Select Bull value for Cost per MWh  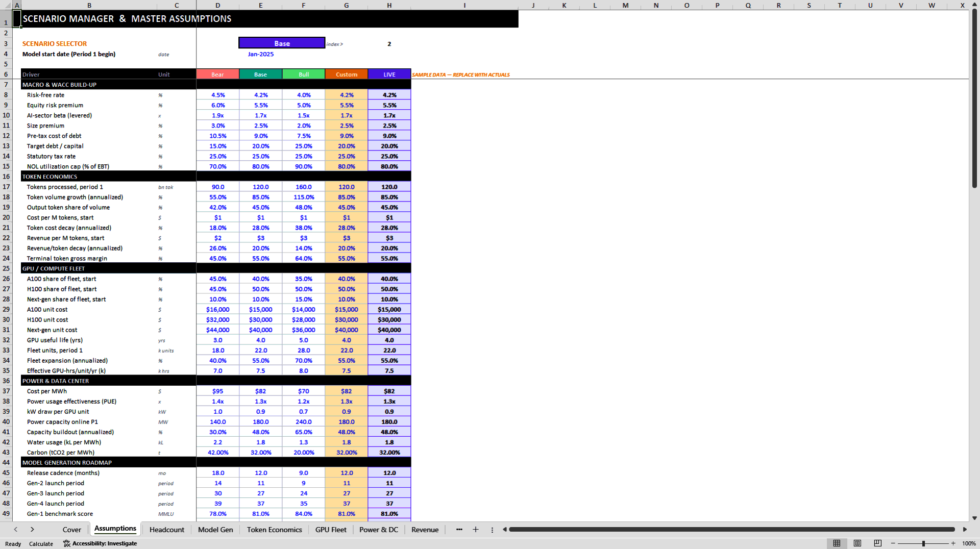pos(304,391)
